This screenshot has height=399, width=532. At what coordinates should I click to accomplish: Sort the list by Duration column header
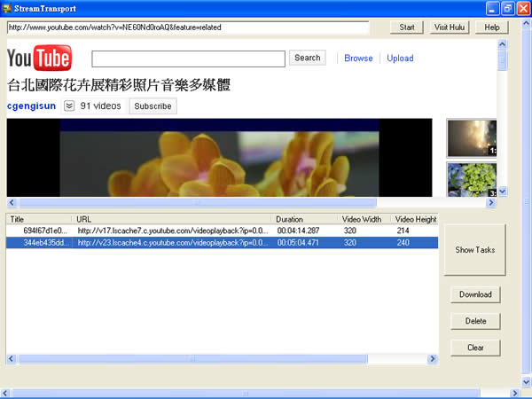(306, 219)
